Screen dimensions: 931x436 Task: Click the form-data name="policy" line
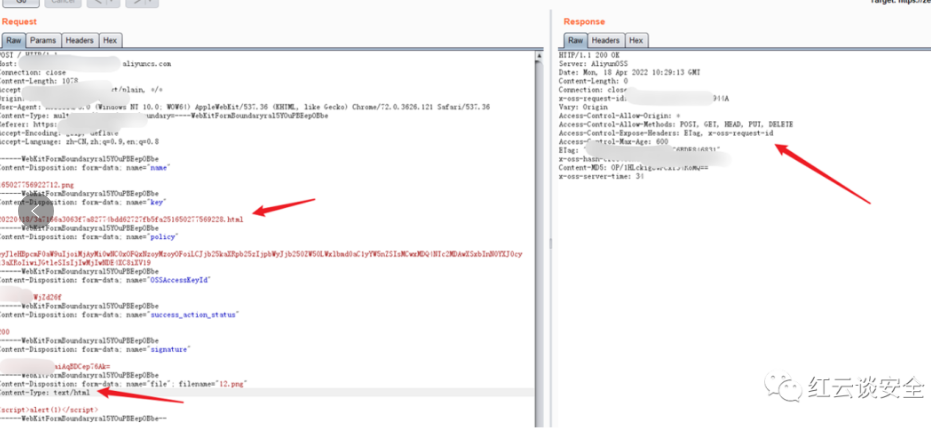tap(88, 237)
